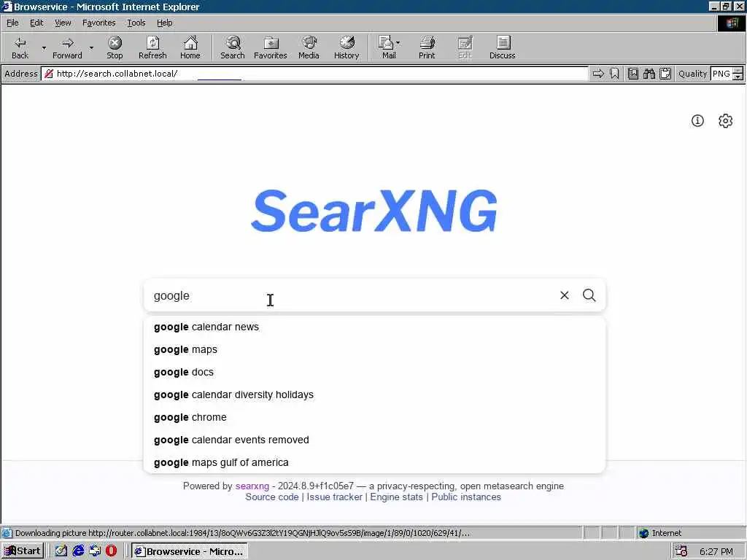This screenshot has height=560, width=747.
Task: Open the Media toolbar pane
Action: pyautogui.click(x=309, y=48)
